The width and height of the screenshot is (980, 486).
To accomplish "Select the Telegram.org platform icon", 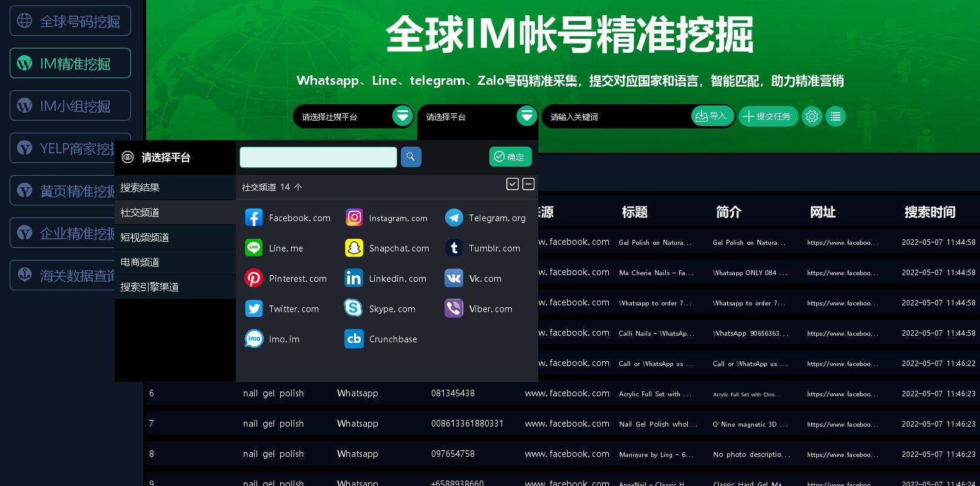I will 454,218.
